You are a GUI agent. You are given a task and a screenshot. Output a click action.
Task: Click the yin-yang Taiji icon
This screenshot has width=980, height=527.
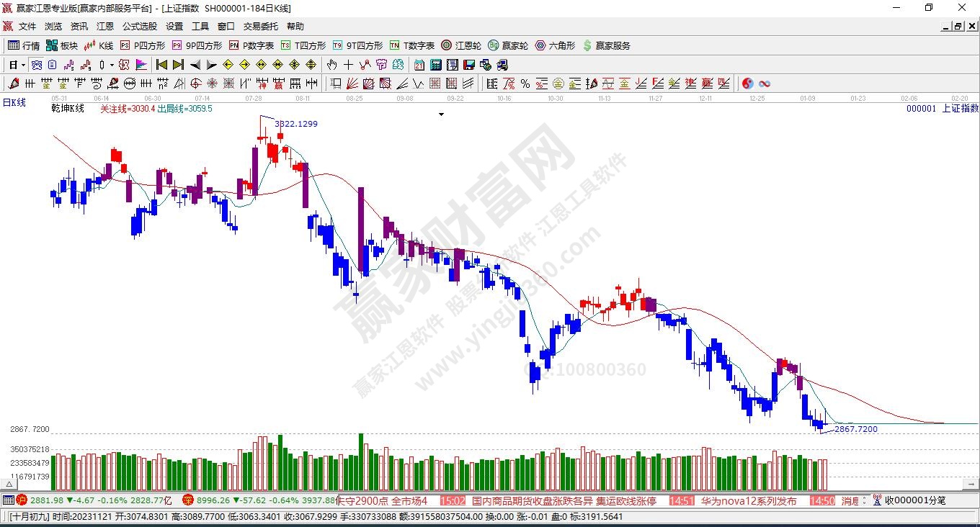tap(748, 84)
